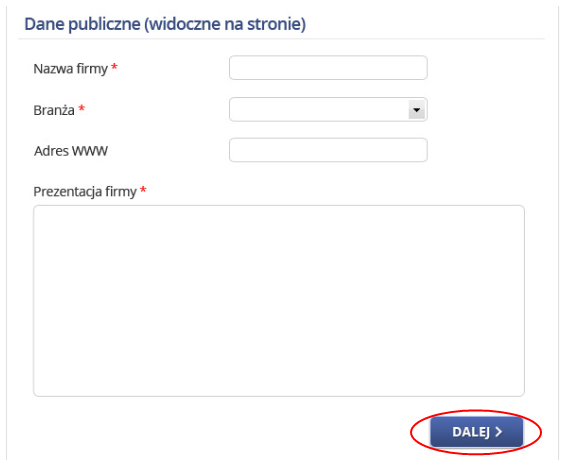Image resolution: width=564 pixels, height=469 pixels.
Task: Click the Adres WWW label
Action: 71,151
